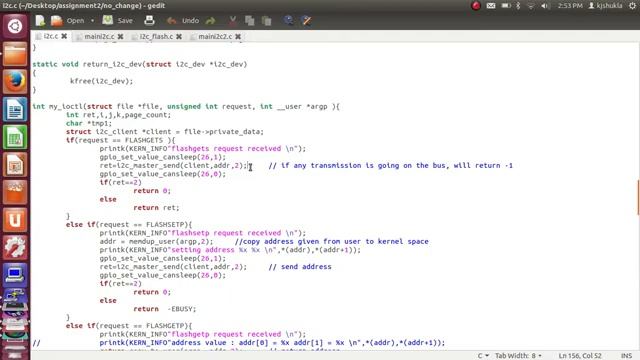Click the Open label in toolbar

(76, 20)
